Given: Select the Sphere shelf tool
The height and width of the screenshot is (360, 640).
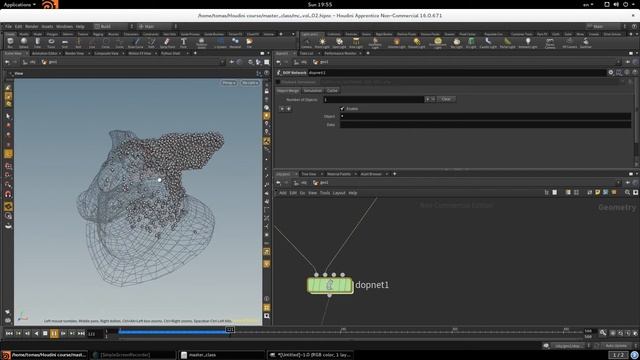Looking at the screenshot, I should coord(24,42).
